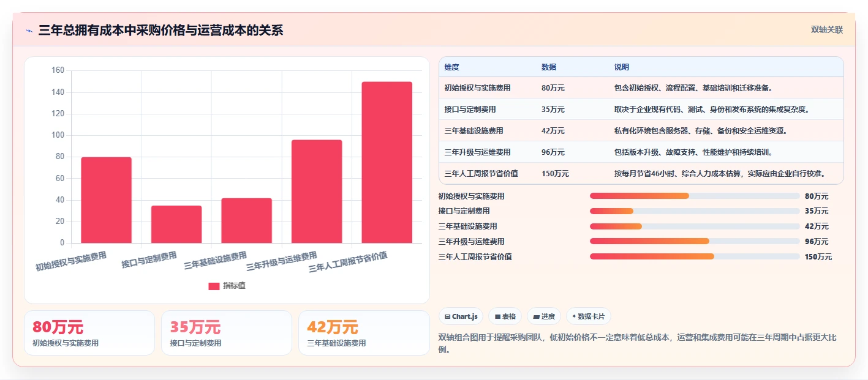Click the 160 y-axis tick label
The image size is (868, 380).
pyautogui.click(x=58, y=70)
